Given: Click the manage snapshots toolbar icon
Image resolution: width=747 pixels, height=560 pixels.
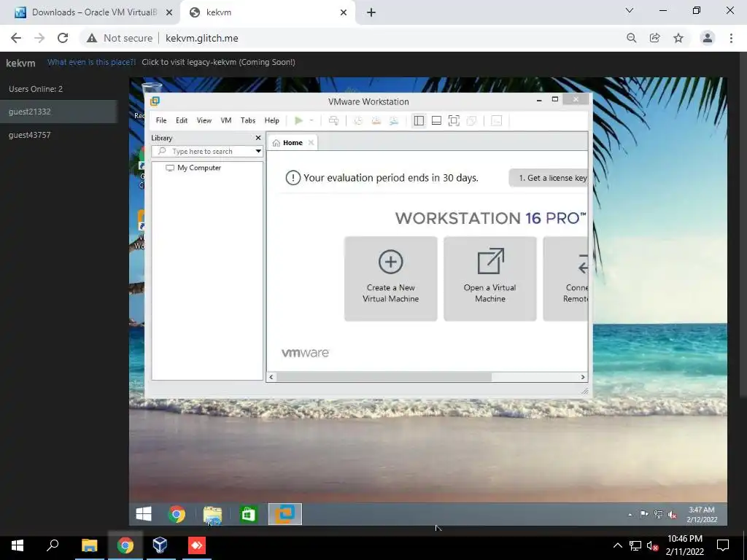Looking at the screenshot, I should 393,120.
